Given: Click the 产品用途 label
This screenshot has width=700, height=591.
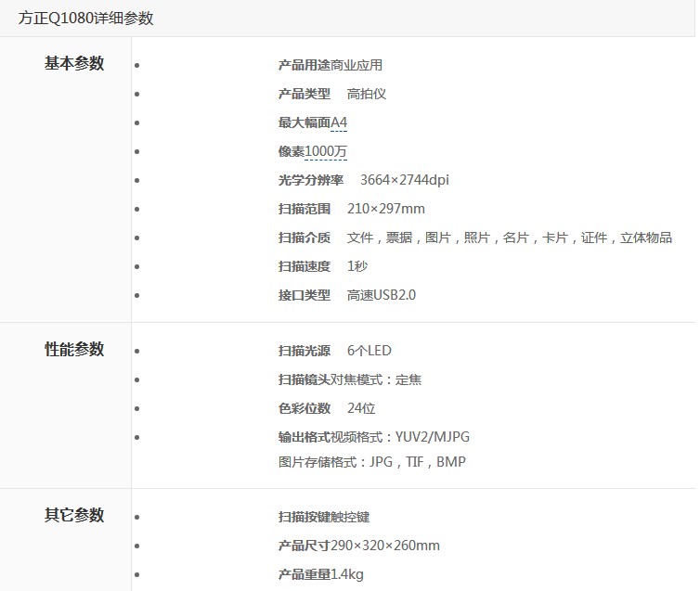Looking at the screenshot, I should click(x=304, y=65).
